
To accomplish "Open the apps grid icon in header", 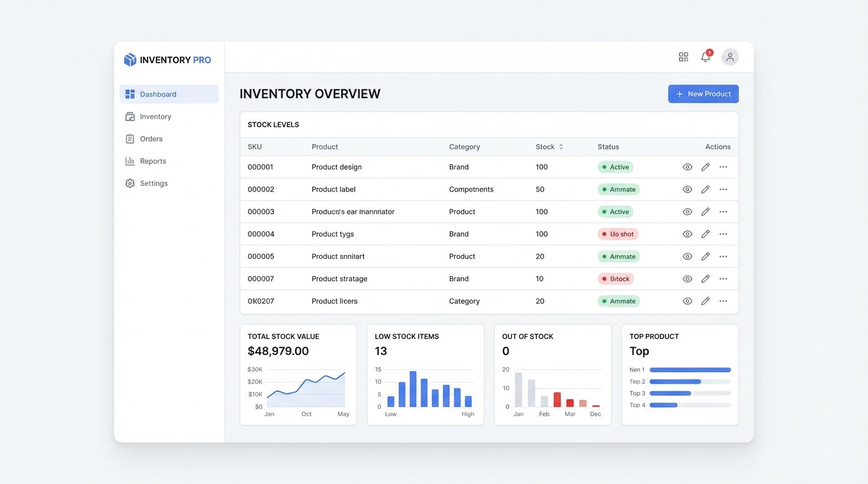I will (x=683, y=57).
